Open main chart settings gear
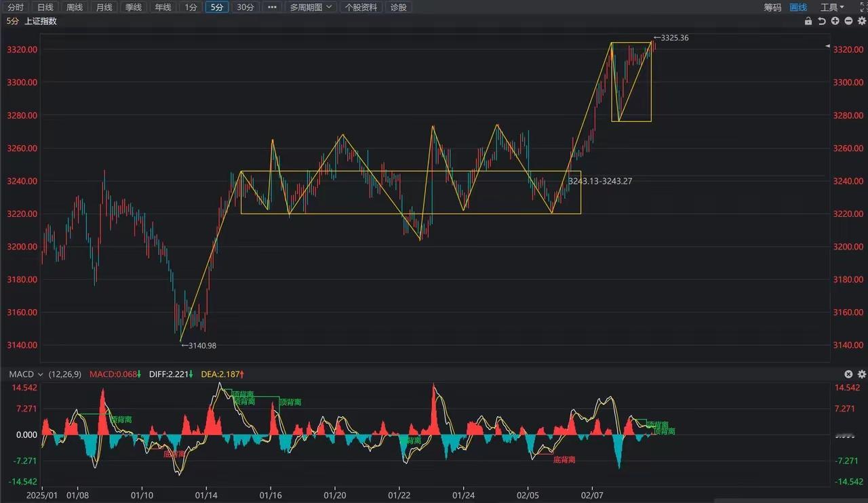Screen dimensions: 868x503 coord(862,21)
